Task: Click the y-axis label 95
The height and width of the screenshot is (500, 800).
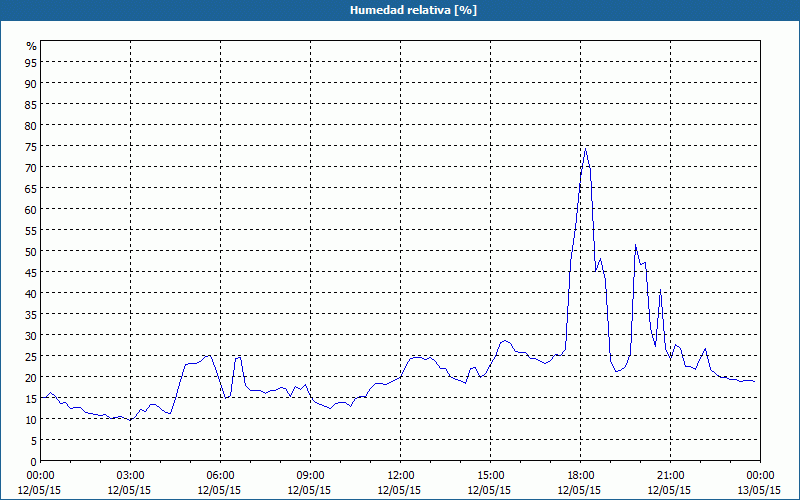Action: [x=31, y=62]
